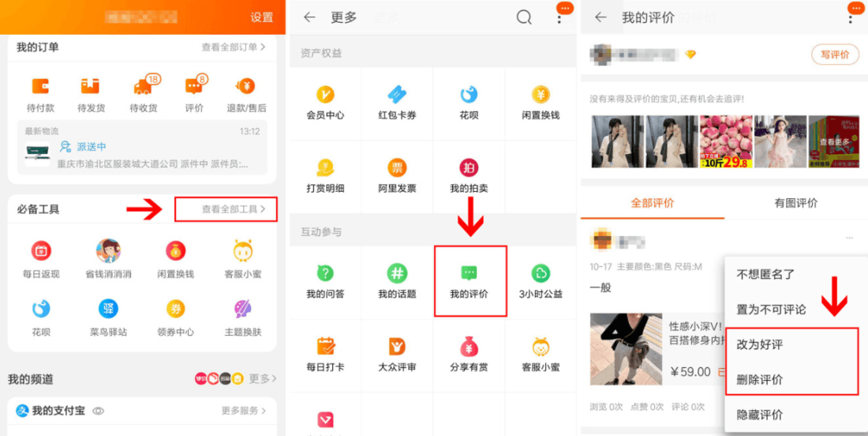This screenshot has height=436, width=868.
Task: Open 评价 icon with badge 8
Action: 196,86
